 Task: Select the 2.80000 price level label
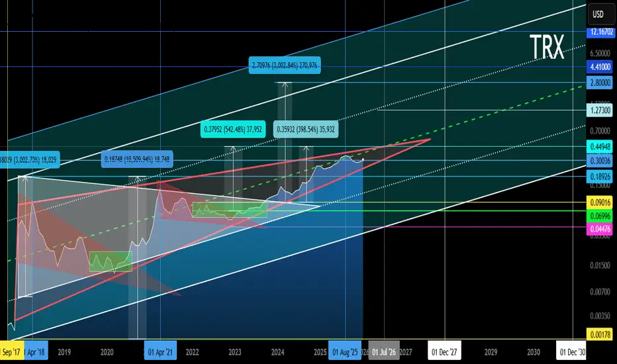coord(600,83)
